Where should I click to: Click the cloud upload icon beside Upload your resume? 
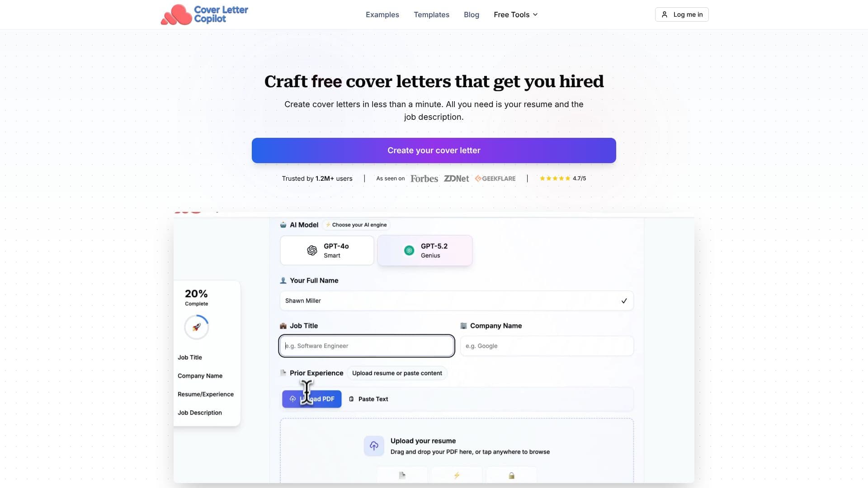tap(374, 446)
